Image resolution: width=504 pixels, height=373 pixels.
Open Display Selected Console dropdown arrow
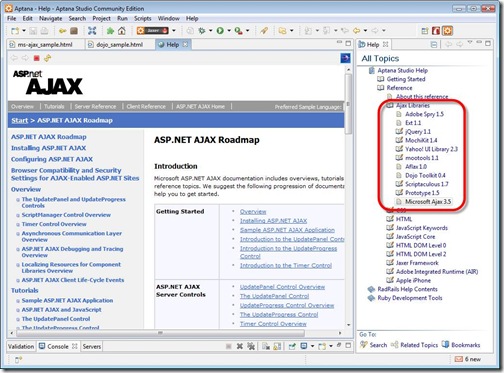(x=312, y=346)
